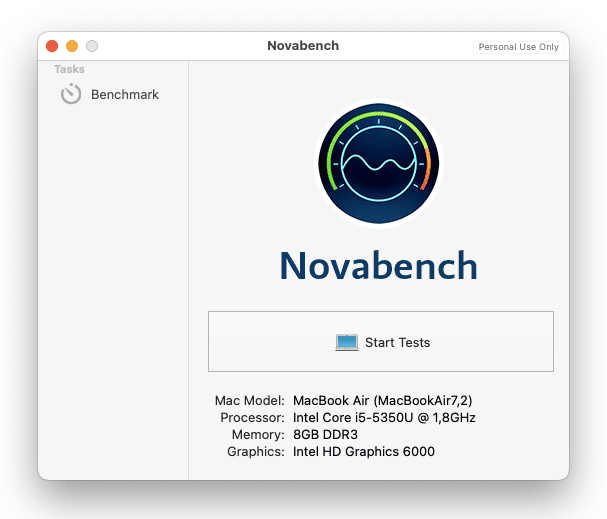Viewport: 607px width, 519px height.
Task: Select the Intel Core i5-5350U processor text
Action: (384, 417)
